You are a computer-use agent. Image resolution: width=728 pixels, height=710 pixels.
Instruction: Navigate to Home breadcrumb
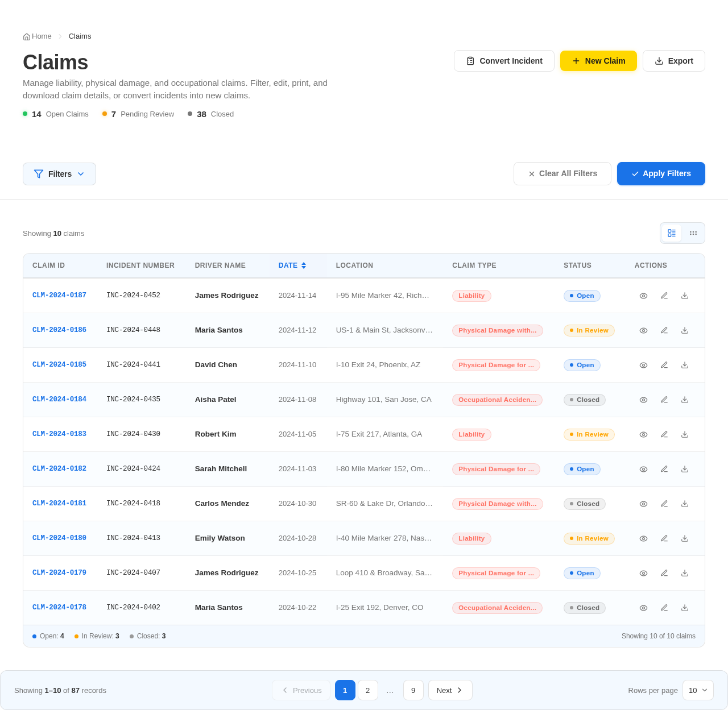coord(38,36)
